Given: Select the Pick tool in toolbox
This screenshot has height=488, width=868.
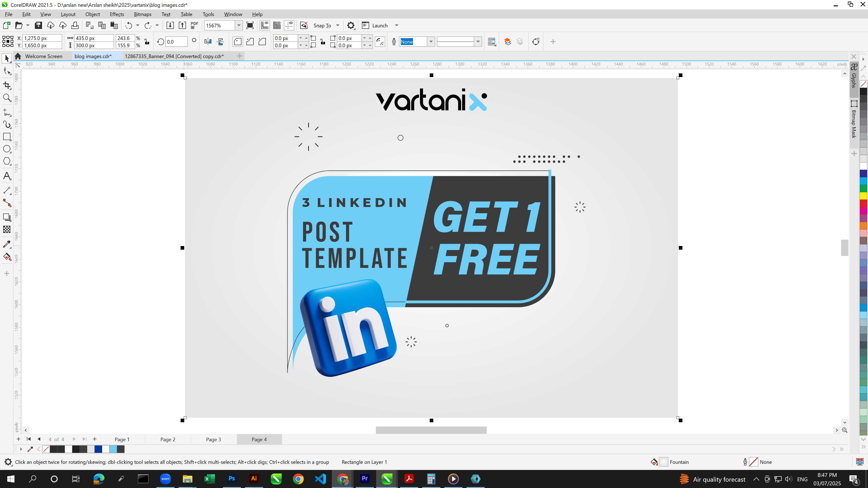Looking at the screenshot, I should 7,59.
